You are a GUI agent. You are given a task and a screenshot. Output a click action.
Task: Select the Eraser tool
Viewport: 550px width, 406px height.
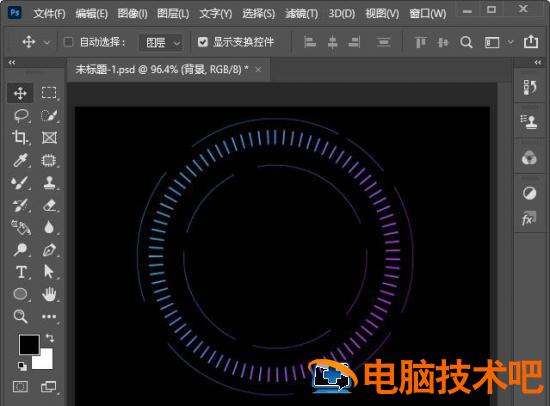(x=49, y=205)
